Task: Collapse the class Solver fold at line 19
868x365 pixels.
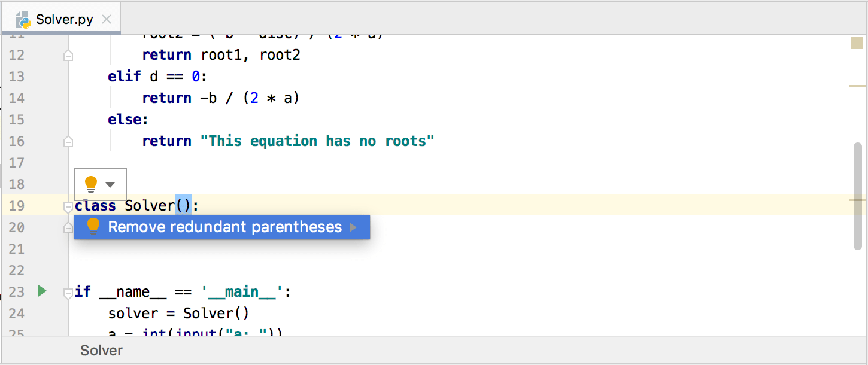Action: point(68,207)
